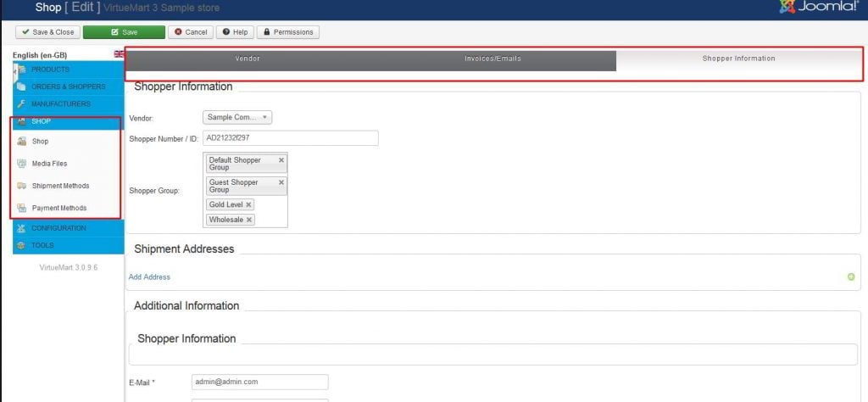Select the Shipment Methods truck icon
The width and height of the screenshot is (868, 402).
[x=21, y=186]
